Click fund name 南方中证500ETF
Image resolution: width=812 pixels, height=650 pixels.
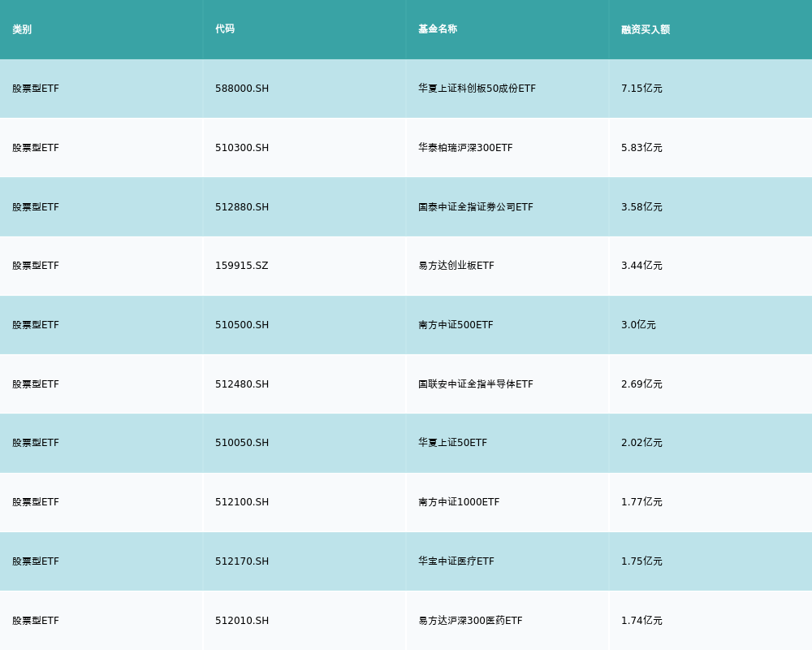coord(456,325)
